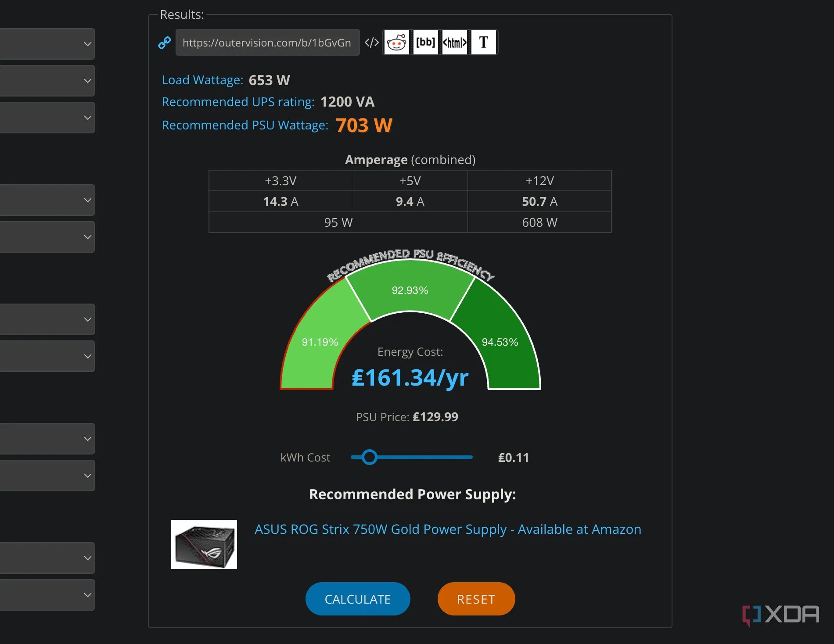Click the CALCULATE button
Image resolution: width=834 pixels, height=644 pixels.
(358, 599)
